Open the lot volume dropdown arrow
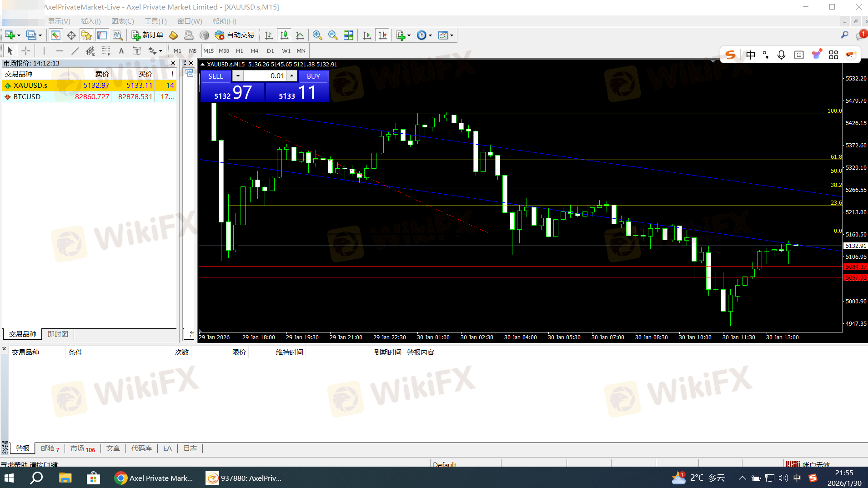The image size is (868, 488). coord(238,76)
